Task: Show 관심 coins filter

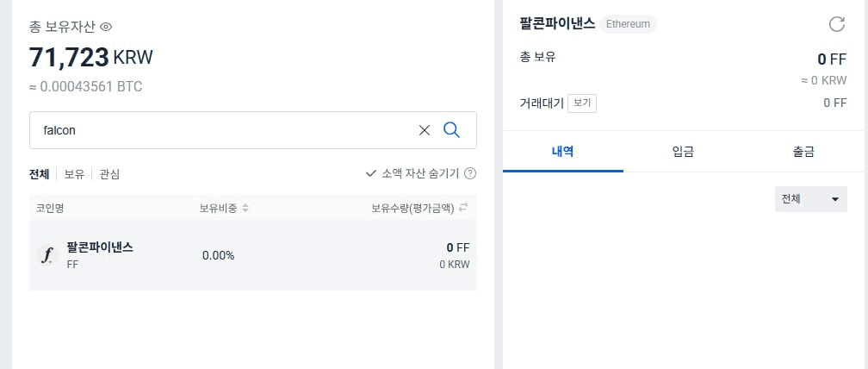Action: (x=109, y=174)
